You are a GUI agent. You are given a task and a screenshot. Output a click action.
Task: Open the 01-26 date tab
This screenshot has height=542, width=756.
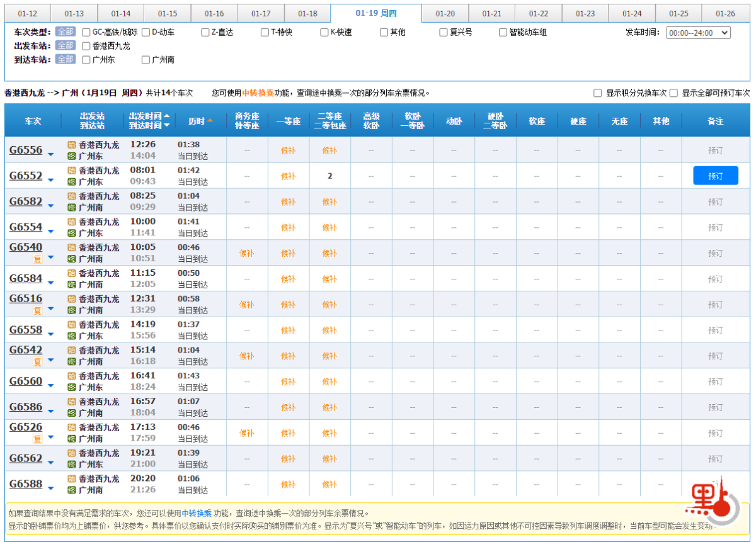click(726, 14)
